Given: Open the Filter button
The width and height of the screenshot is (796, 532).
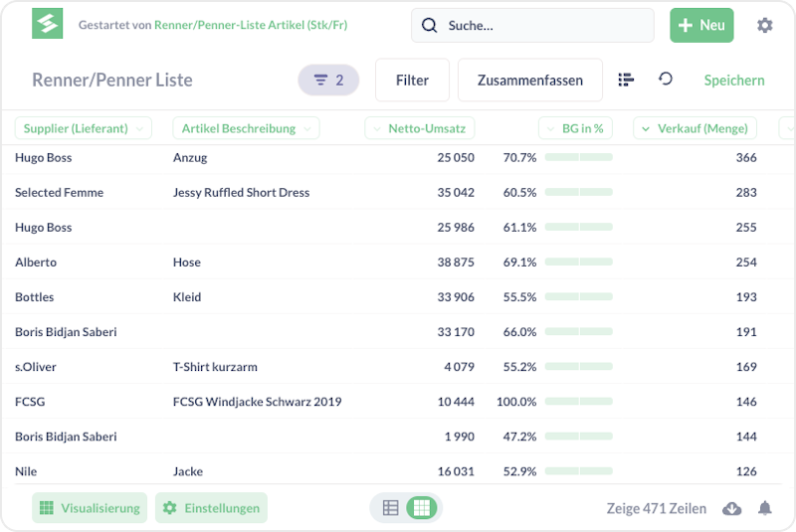Looking at the screenshot, I should click(412, 81).
